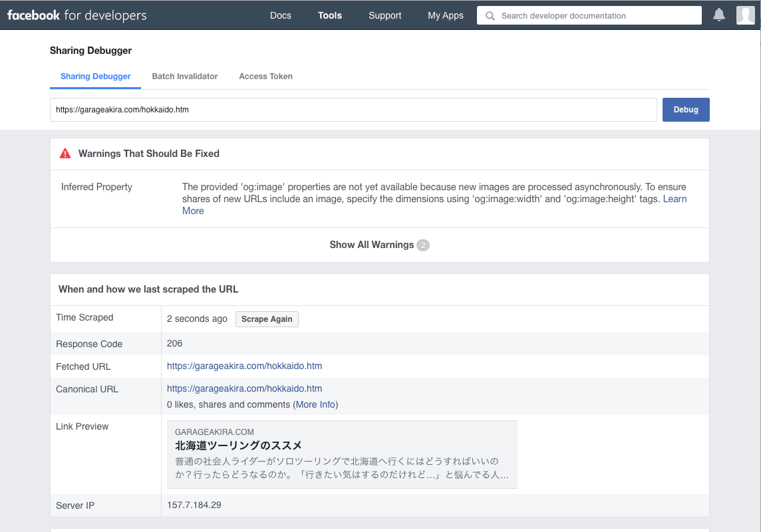761x532 pixels.
Task: Click GARAGEAKIRA.COM in link preview
Action: (x=214, y=432)
